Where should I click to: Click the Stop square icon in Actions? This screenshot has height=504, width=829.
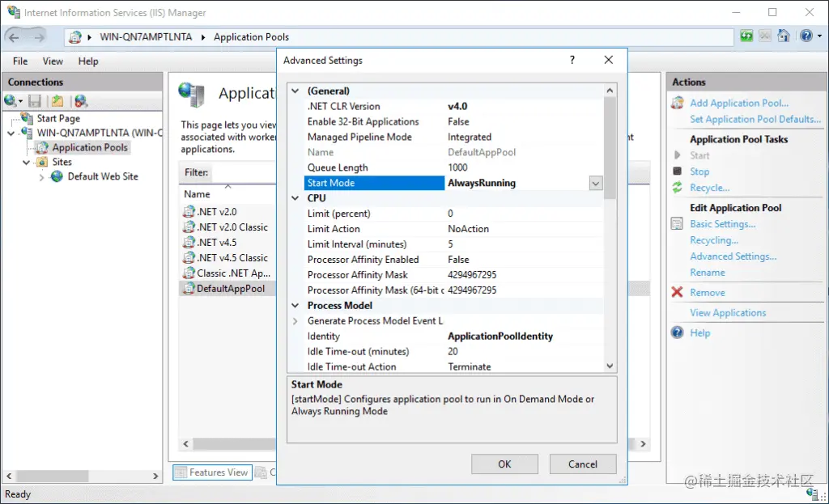(x=678, y=171)
